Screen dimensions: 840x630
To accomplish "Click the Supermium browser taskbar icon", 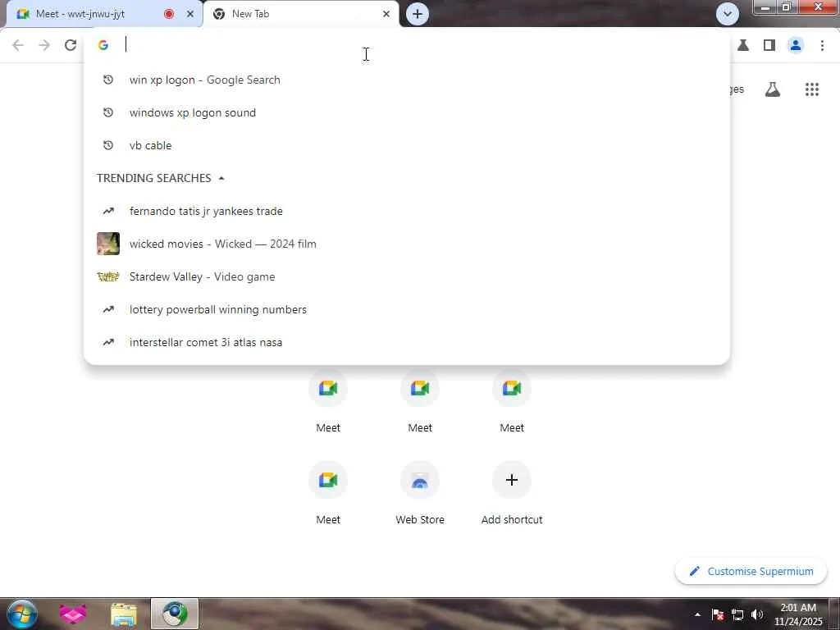I will 175,614.
